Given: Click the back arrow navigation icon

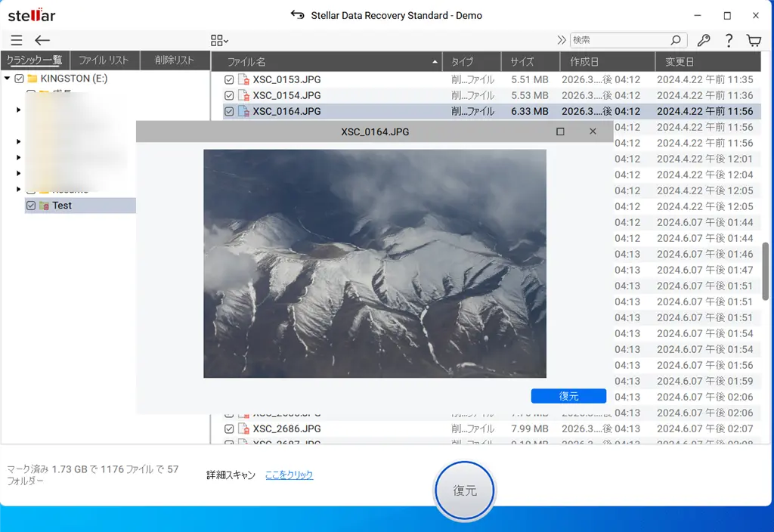Looking at the screenshot, I should 42,40.
